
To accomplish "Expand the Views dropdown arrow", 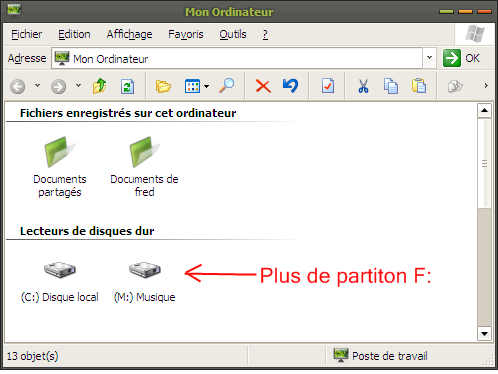I will (207, 87).
